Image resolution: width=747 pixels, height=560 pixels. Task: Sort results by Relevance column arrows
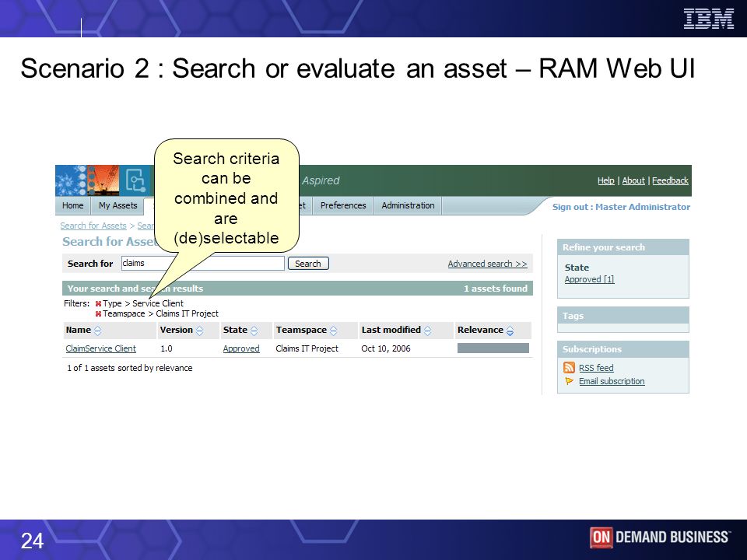tap(510, 331)
